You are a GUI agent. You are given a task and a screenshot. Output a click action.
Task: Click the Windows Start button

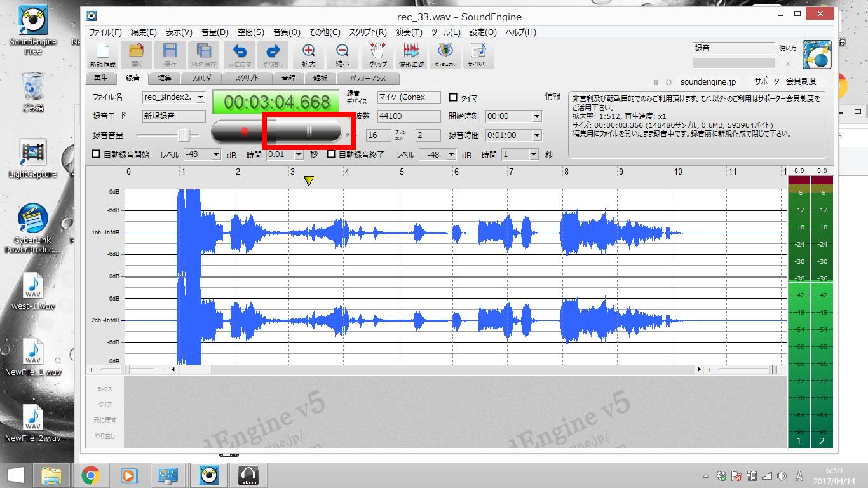[x=15, y=475]
